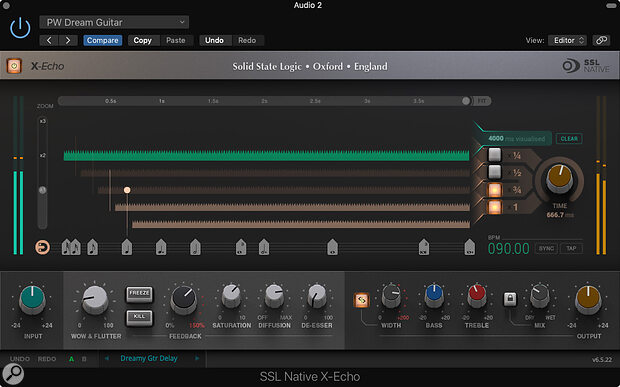The image size is (620, 387).
Task: Select the triplet double-whole-note marker
Action: (424, 247)
